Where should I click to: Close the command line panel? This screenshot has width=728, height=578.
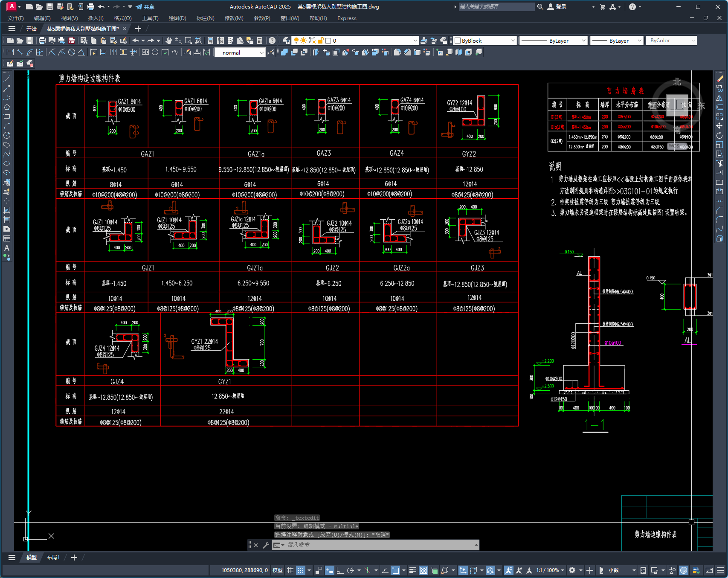point(256,545)
